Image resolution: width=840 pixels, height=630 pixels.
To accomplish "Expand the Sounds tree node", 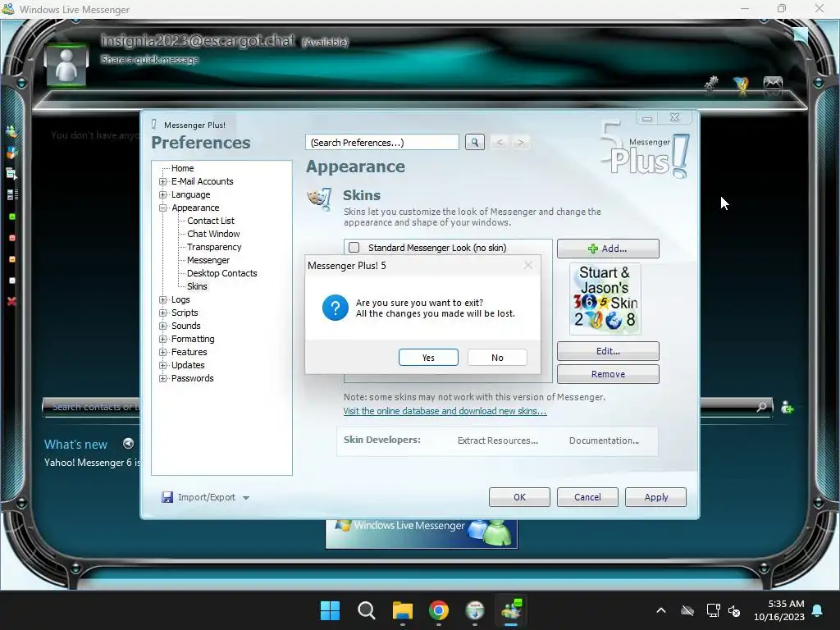I will click(x=163, y=326).
